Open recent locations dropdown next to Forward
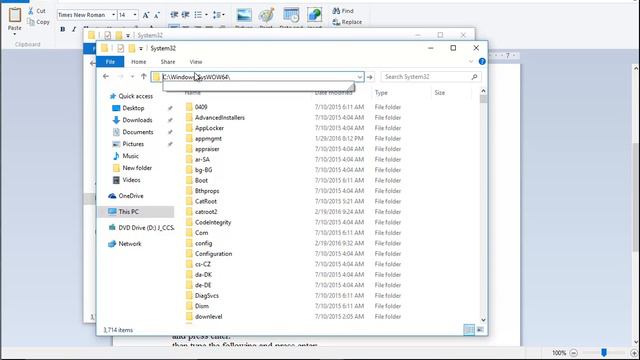The image size is (640, 360). coord(132,77)
